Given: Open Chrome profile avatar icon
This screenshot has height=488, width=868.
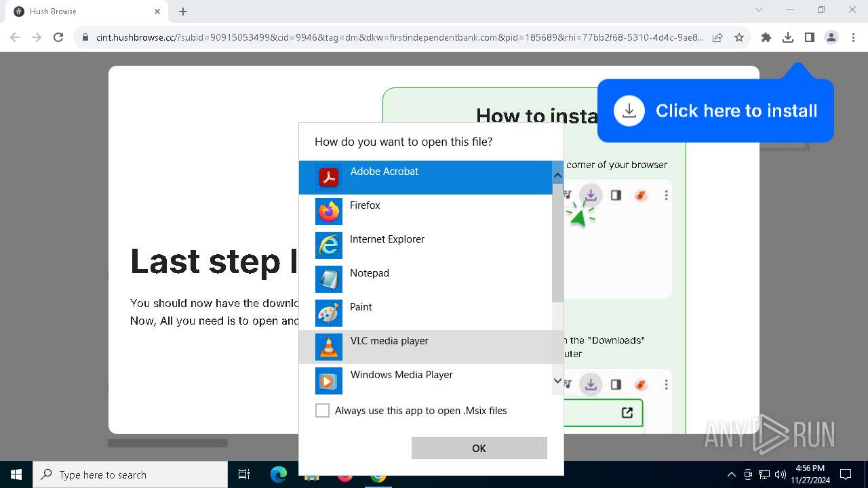Looking at the screenshot, I should pyautogui.click(x=831, y=37).
